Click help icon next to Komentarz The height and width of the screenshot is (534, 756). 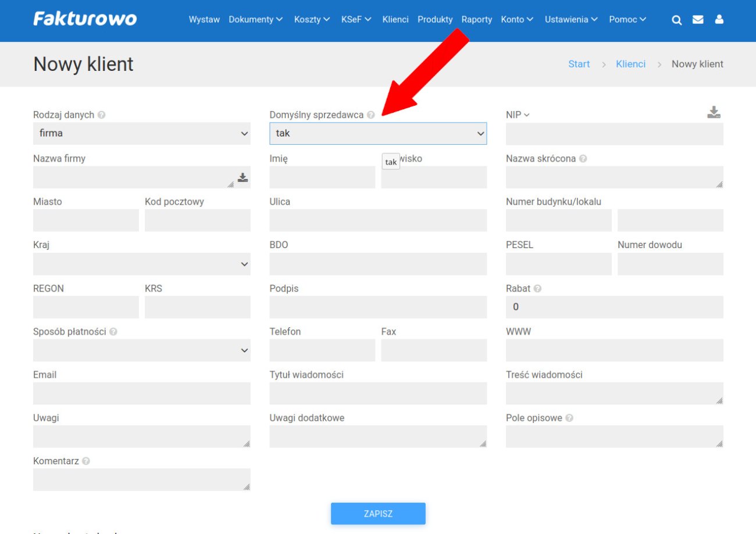86,461
